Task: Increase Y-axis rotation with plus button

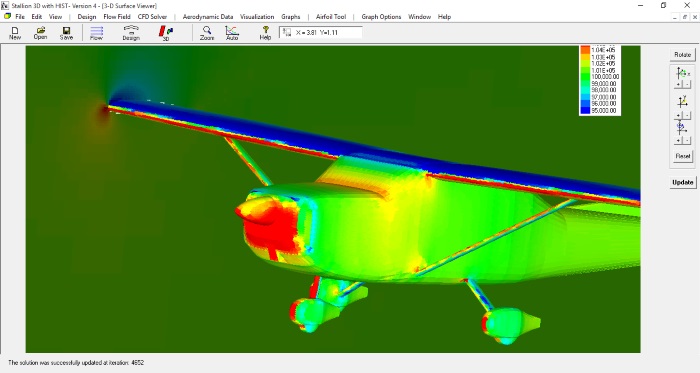Action: pyautogui.click(x=678, y=116)
